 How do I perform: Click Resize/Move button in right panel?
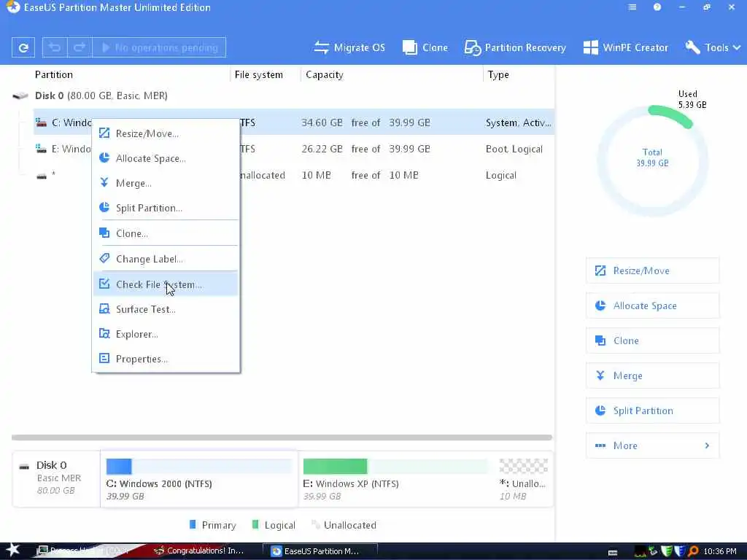(652, 271)
